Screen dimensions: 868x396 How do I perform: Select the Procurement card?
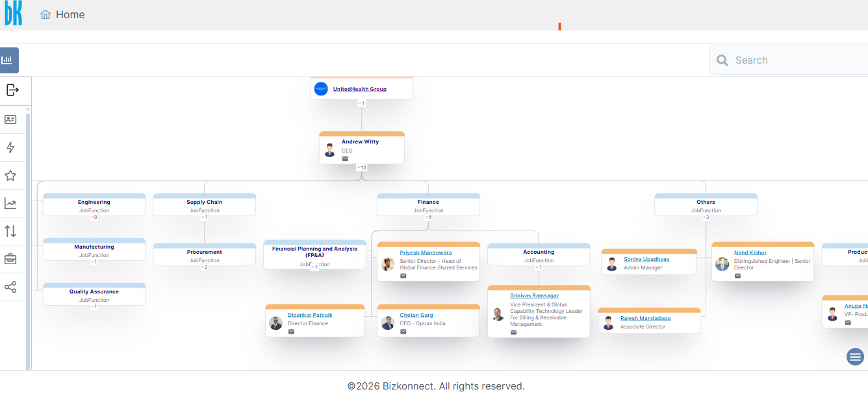click(x=205, y=254)
